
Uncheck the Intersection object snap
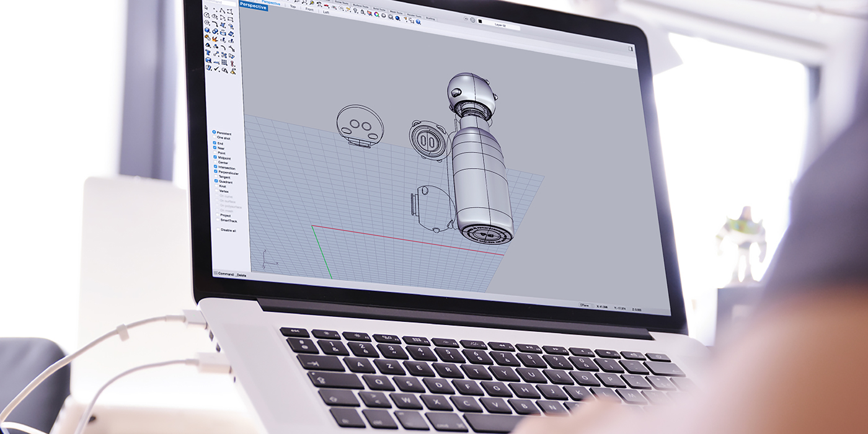[215, 166]
